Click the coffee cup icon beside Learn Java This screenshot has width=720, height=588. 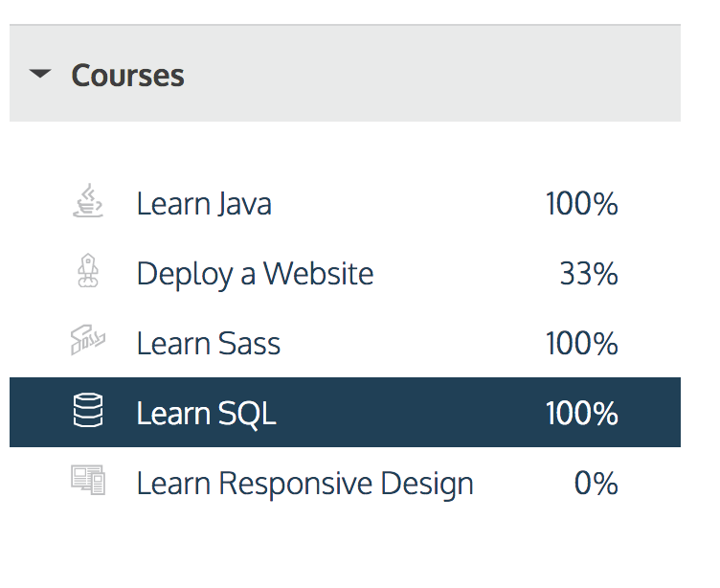(88, 203)
